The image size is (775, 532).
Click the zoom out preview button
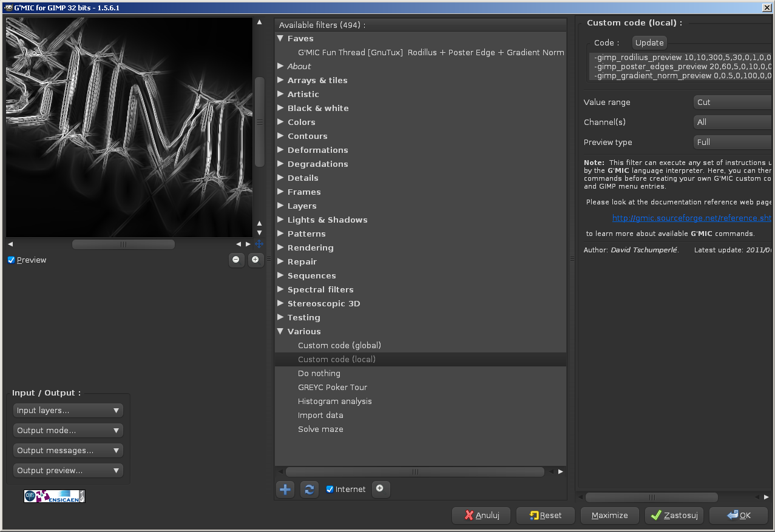point(236,260)
